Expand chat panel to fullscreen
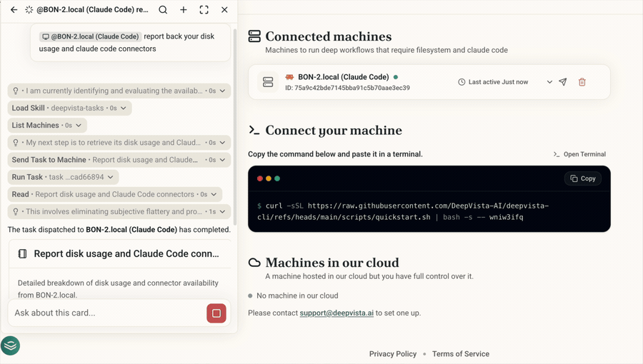The height and width of the screenshot is (364, 643). [204, 9]
